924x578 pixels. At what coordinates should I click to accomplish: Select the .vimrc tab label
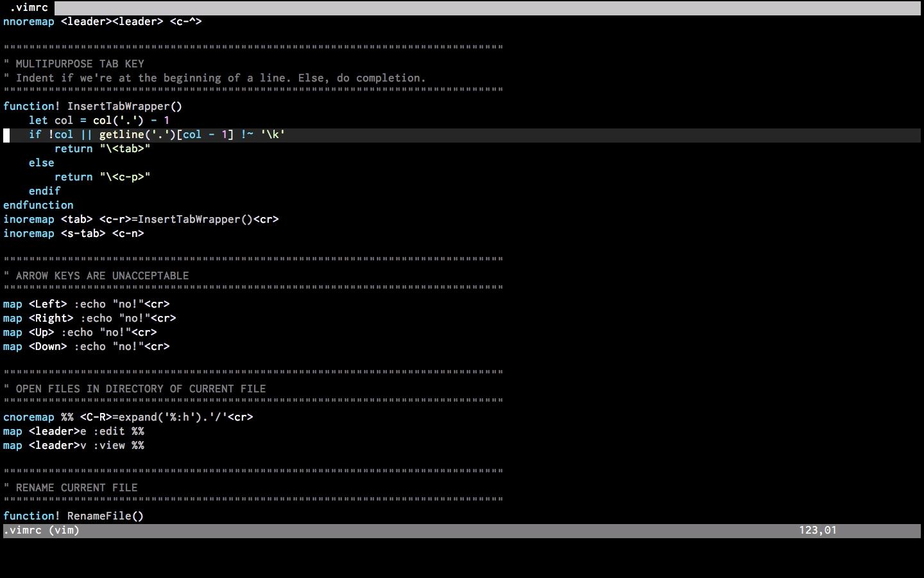29,8
